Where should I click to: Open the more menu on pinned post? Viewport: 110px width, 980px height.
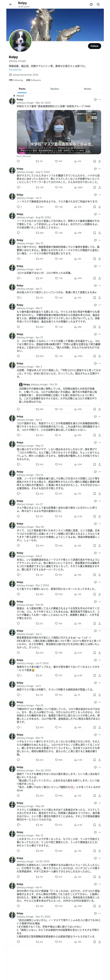100,100
